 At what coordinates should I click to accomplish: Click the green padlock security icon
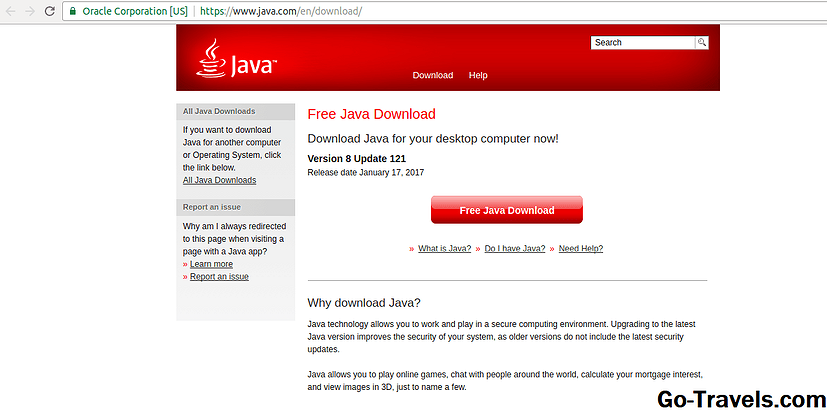(73, 11)
